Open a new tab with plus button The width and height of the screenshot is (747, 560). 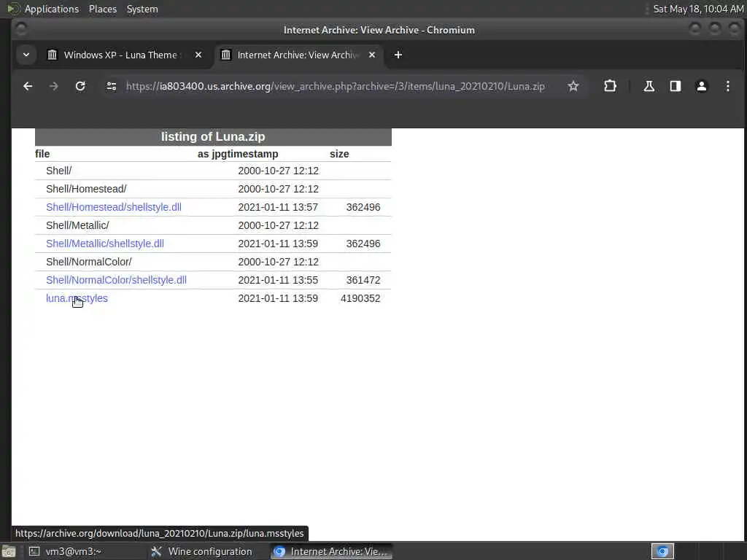(x=398, y=55)
